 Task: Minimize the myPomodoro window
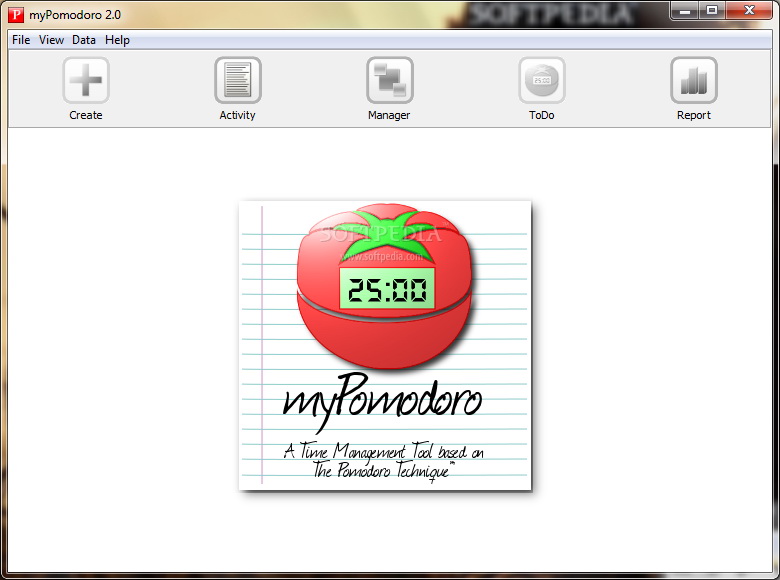[x=685, y=10]
